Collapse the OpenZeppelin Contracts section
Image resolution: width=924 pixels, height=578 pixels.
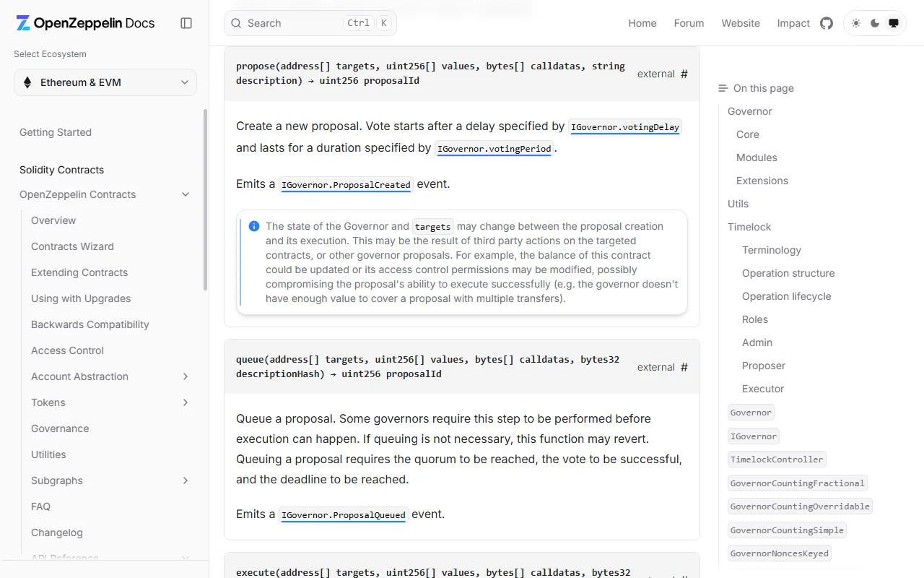click(186, 194)
